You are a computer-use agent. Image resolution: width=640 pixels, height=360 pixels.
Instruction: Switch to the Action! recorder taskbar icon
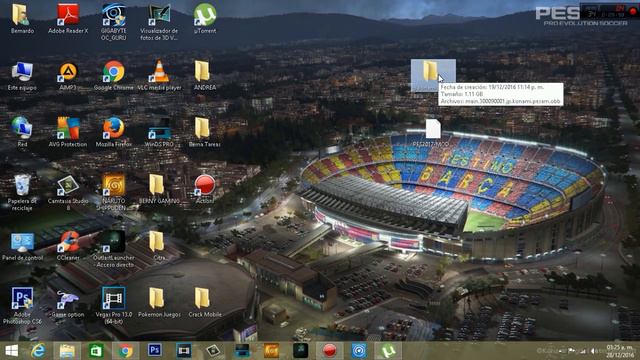(x=330, y=350)
